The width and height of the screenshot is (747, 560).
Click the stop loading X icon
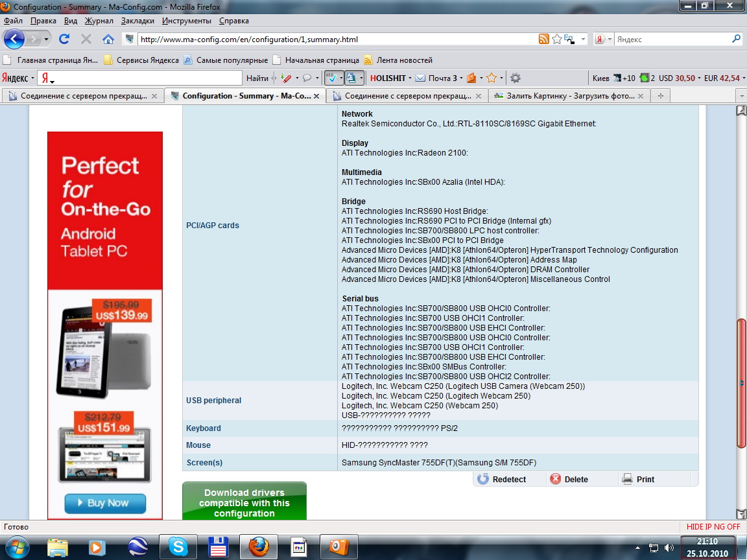[86, 39]
